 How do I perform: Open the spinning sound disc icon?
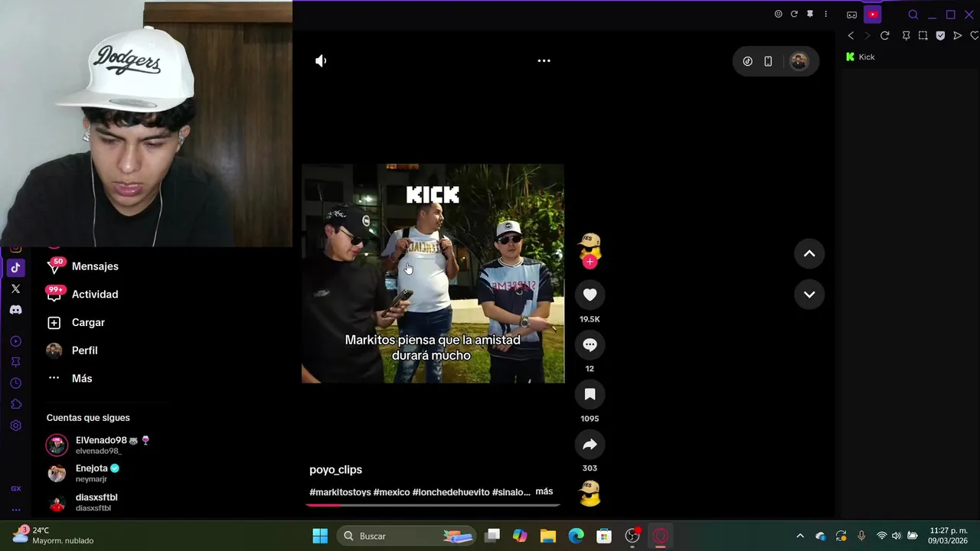[x=590, y=493]
